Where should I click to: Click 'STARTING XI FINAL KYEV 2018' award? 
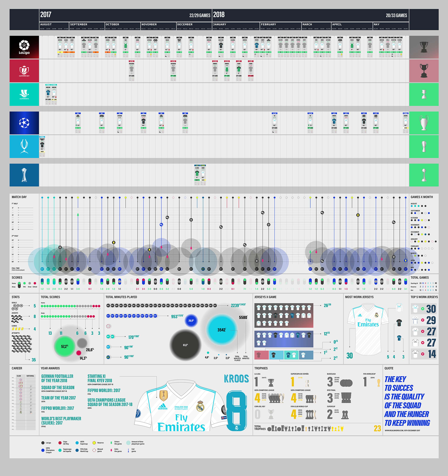pyautogui.click(x=100, y=379)
